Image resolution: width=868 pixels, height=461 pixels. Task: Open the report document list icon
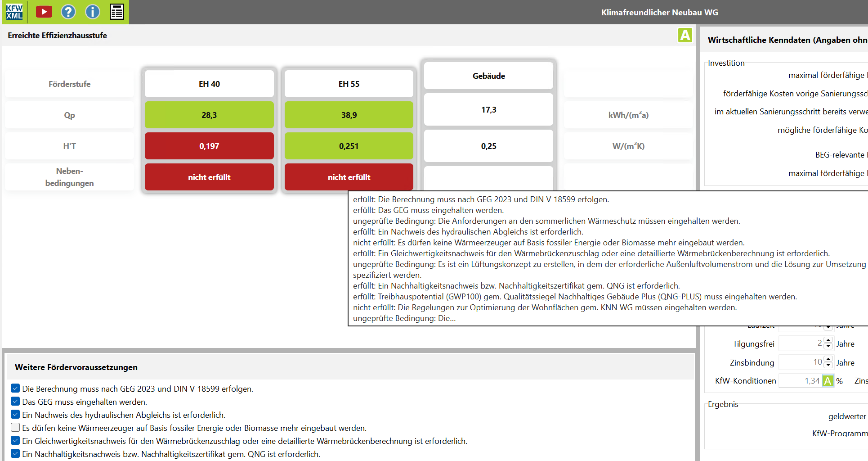click(117, 12)
